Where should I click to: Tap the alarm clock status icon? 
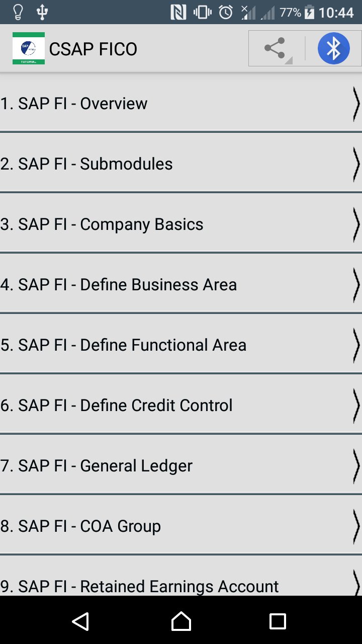coord(226,12)
